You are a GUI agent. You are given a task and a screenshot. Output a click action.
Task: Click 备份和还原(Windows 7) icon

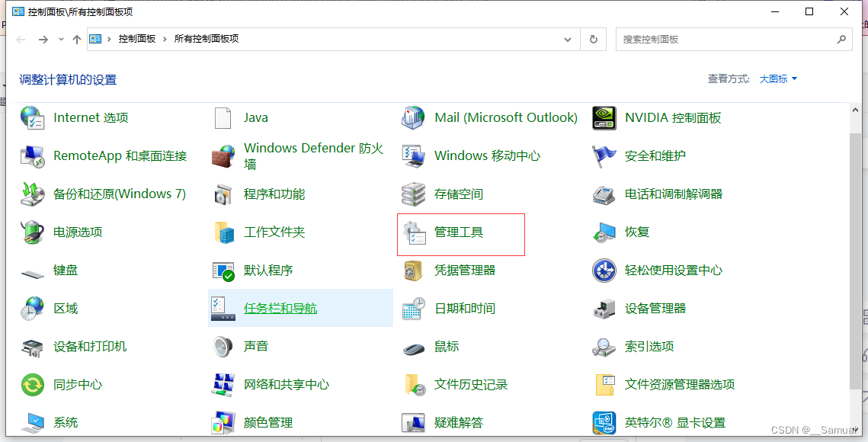[33, 194]
